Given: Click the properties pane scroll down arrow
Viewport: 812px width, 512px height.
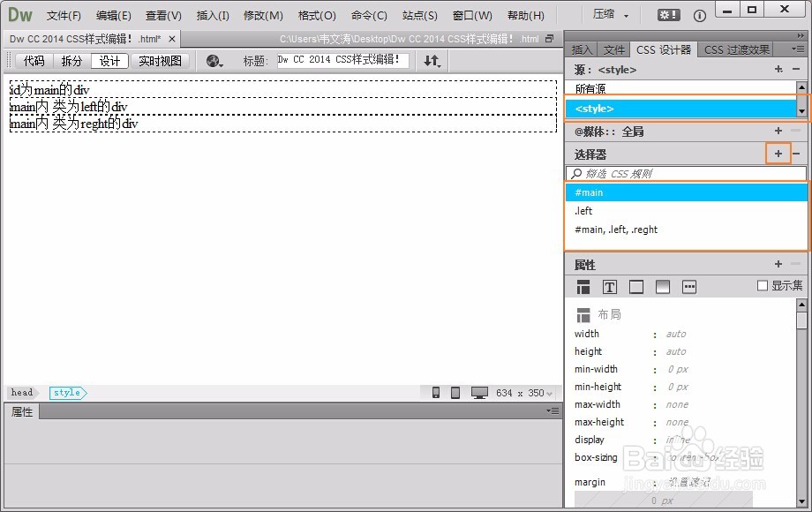Looking at the screenshot, I should [801, 501].
